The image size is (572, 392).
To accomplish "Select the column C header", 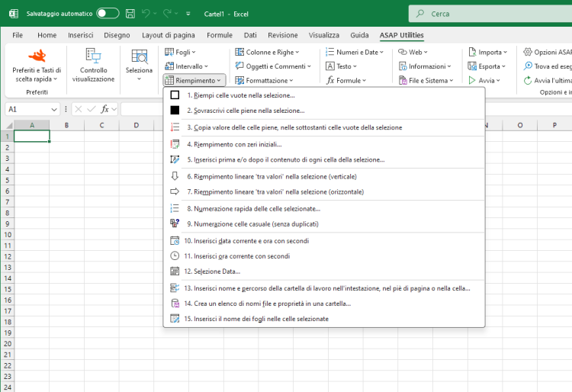I will coord(101,125).
